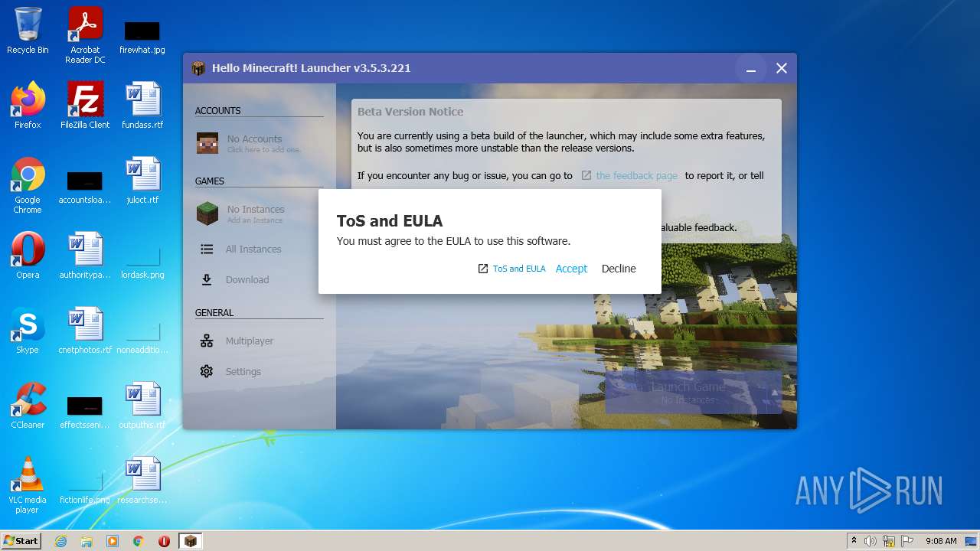Click the Download arrow icon
The height and width of the screenshot is (551, 980).
pyautogui.click(x=207, y=279)
